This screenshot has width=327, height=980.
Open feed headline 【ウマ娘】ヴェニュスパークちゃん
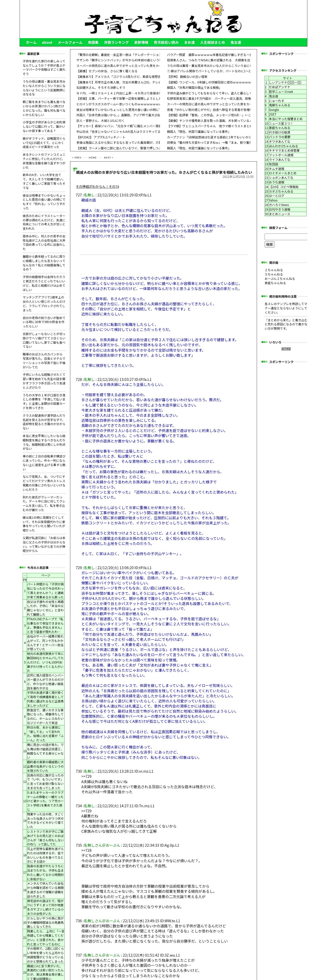209,126
